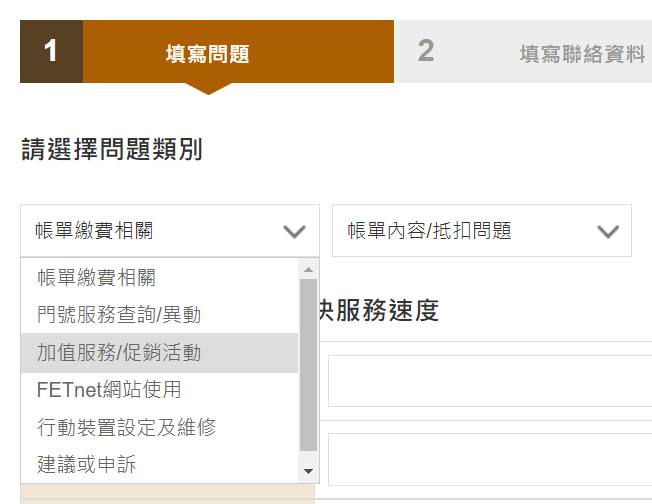Viewport: 652px width, 504px height.
Task: Choose 行動裝置設定及維修 option
Action: coord(160,427)
